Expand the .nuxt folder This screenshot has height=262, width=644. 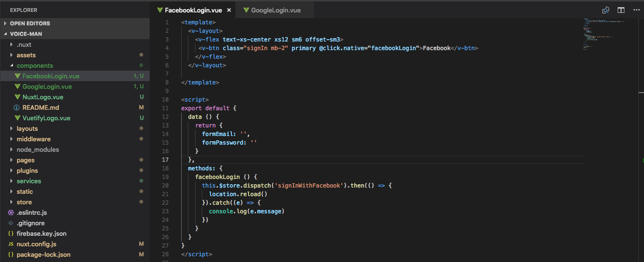click(x=24, y=45)
